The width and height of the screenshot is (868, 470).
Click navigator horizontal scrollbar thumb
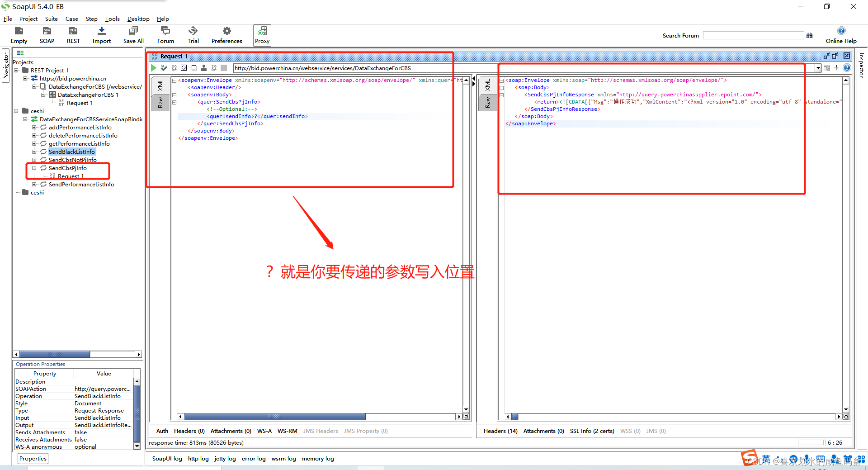pos(55,354)
